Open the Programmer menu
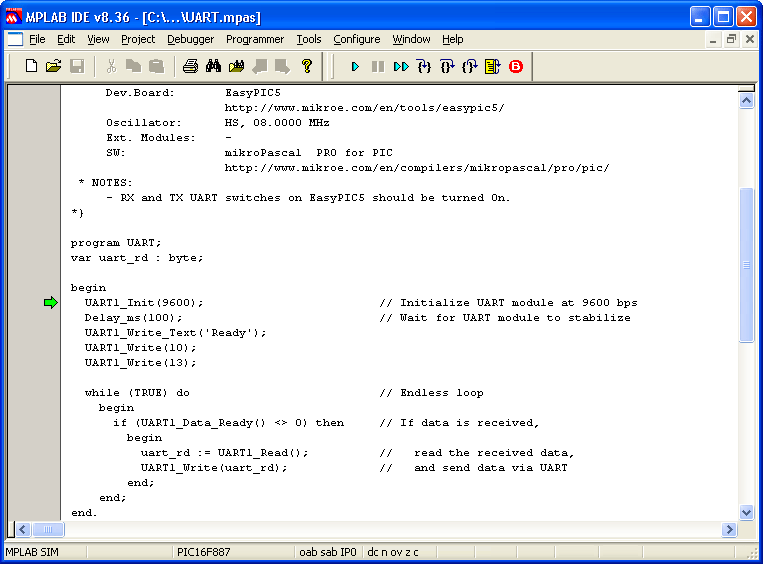The height and width of the screenshot is (564, 763). pyautogui.click(x=255, y=39)
